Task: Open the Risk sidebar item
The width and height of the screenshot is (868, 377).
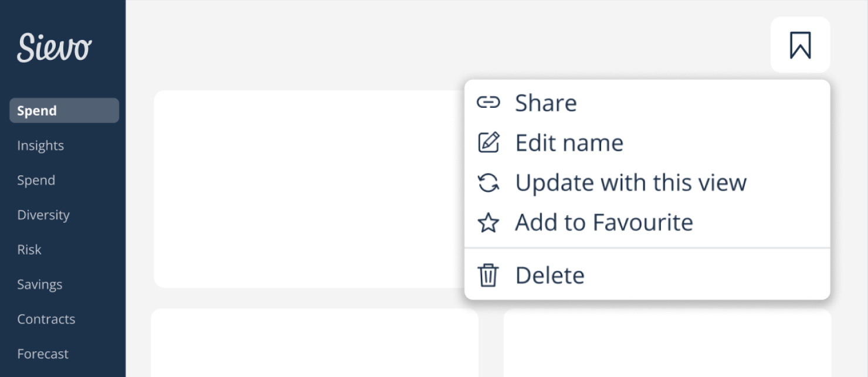Action: (x=29, y=250)
